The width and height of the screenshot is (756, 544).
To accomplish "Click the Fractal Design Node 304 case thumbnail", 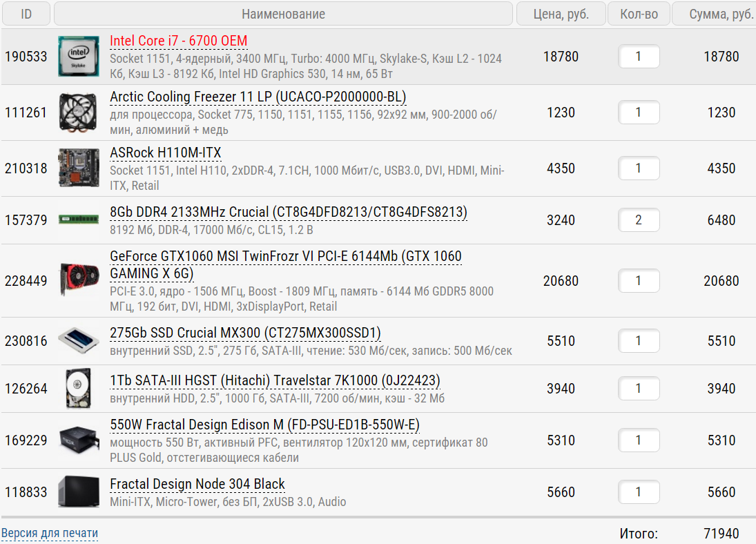I will [x=79, y=492].
